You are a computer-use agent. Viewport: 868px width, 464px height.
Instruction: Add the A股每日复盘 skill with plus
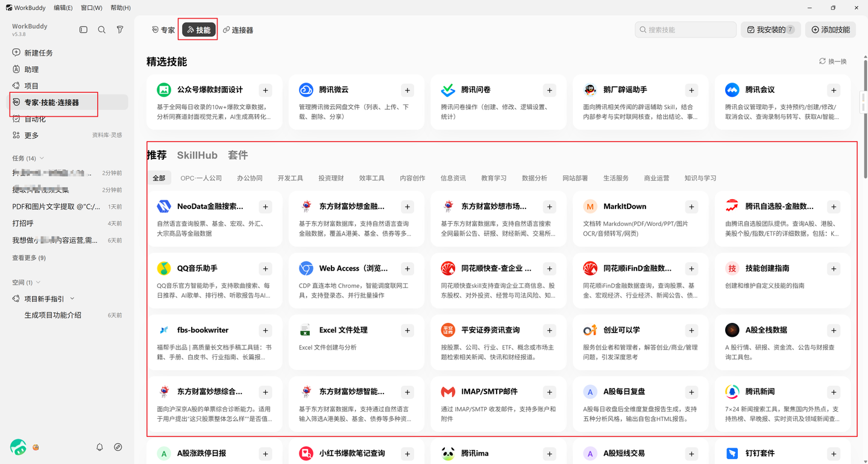pos(691,392)
